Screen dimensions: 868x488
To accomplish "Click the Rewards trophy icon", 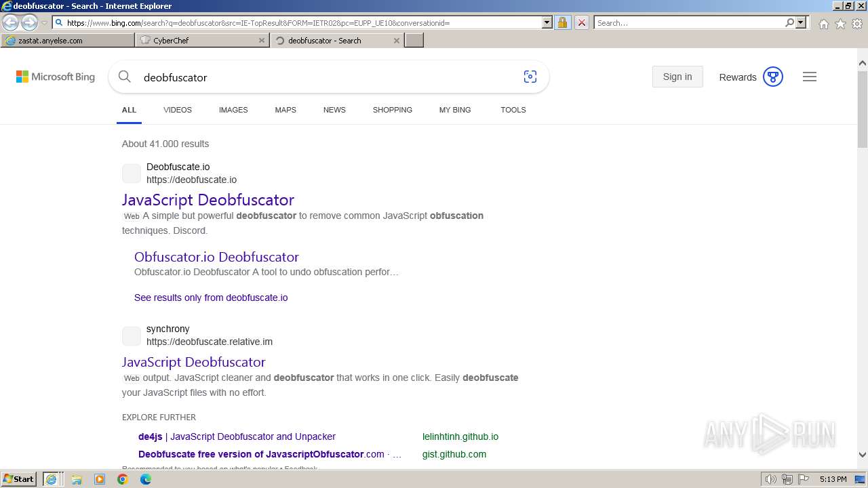I will point(773,77).
